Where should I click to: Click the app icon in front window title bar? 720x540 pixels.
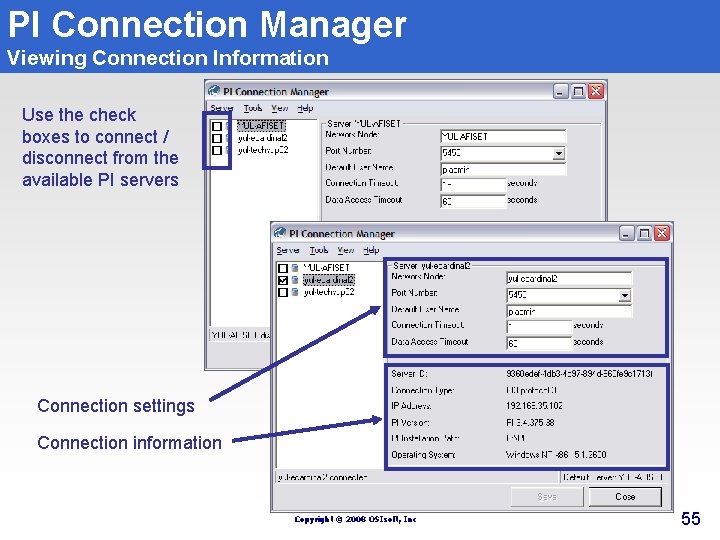pyautogui.click(x=280, y=233)
